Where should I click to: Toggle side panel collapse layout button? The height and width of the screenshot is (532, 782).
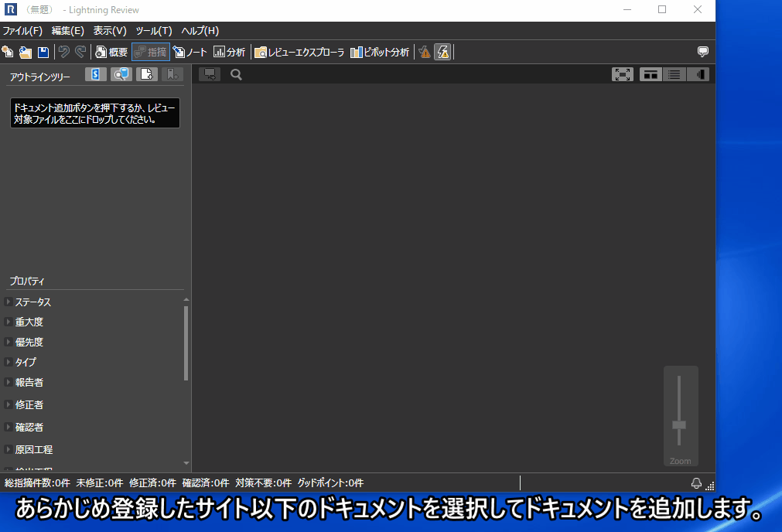pyautogui.click(x=698, y=74)
